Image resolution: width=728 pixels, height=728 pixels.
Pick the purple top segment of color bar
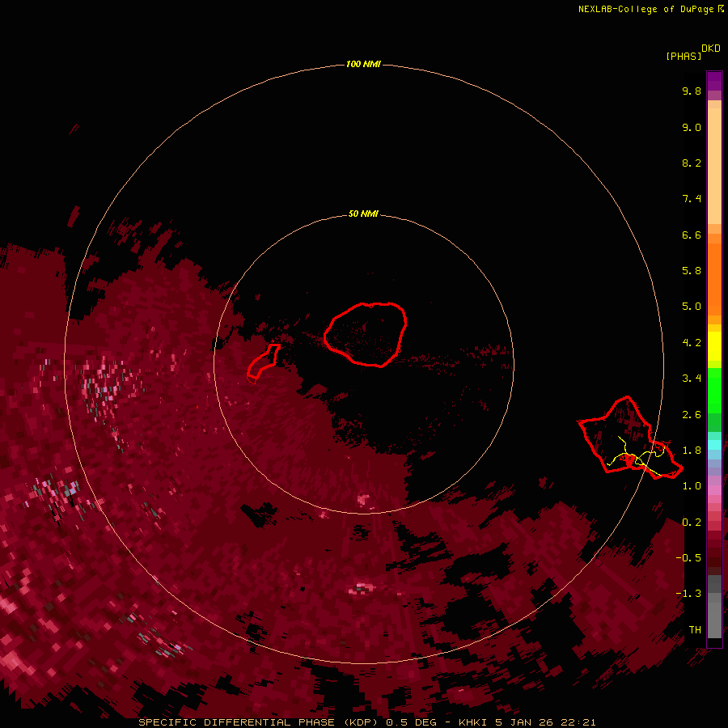pos(714,82)
